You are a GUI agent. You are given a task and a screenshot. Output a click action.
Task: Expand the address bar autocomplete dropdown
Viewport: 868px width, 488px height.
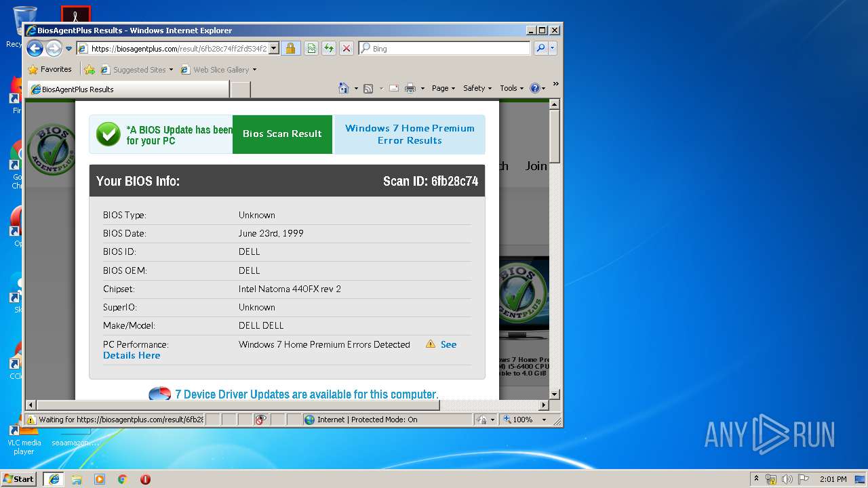tap(274, 48)
